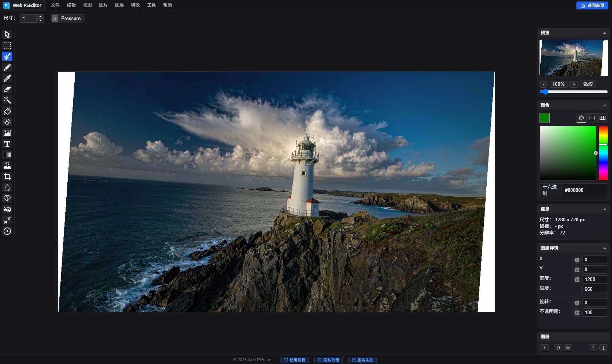Click the R layer button
Viewport: 612px width, 364px height.
pos(568,348)
